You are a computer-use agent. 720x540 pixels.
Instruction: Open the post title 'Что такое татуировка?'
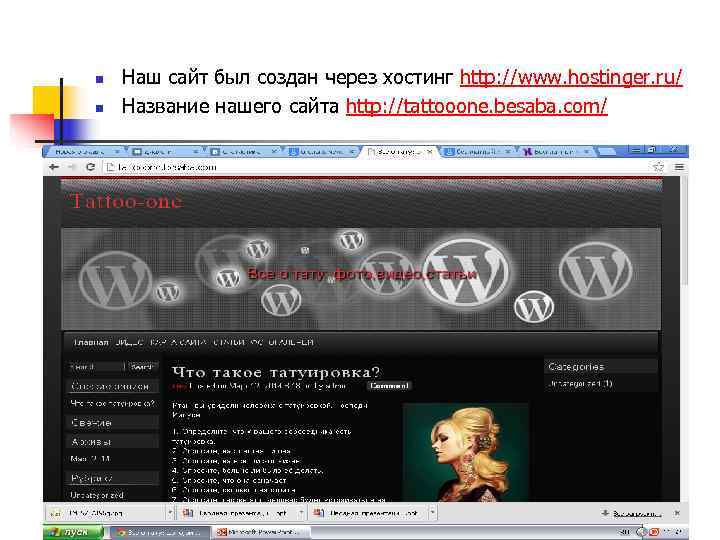point(276,372)
